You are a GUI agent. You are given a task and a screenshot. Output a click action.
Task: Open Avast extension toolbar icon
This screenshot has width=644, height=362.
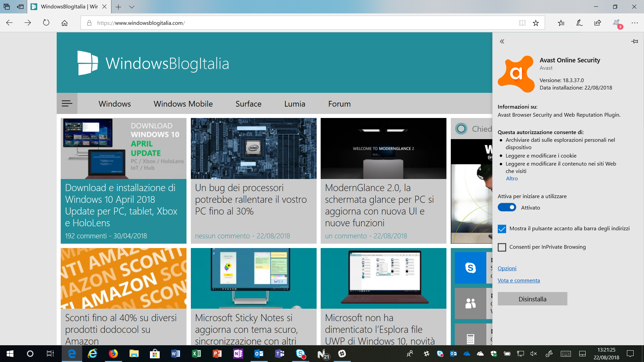(x=617, y=23)
